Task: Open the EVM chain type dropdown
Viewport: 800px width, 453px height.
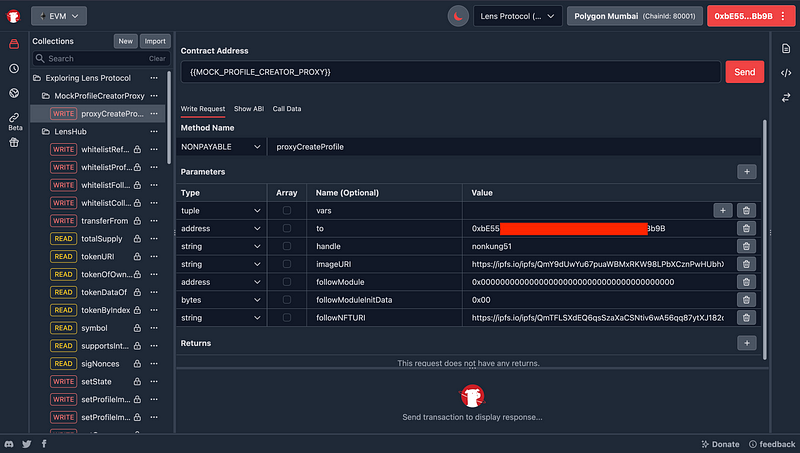Action: pyautogui.click(x=59, y=15)
